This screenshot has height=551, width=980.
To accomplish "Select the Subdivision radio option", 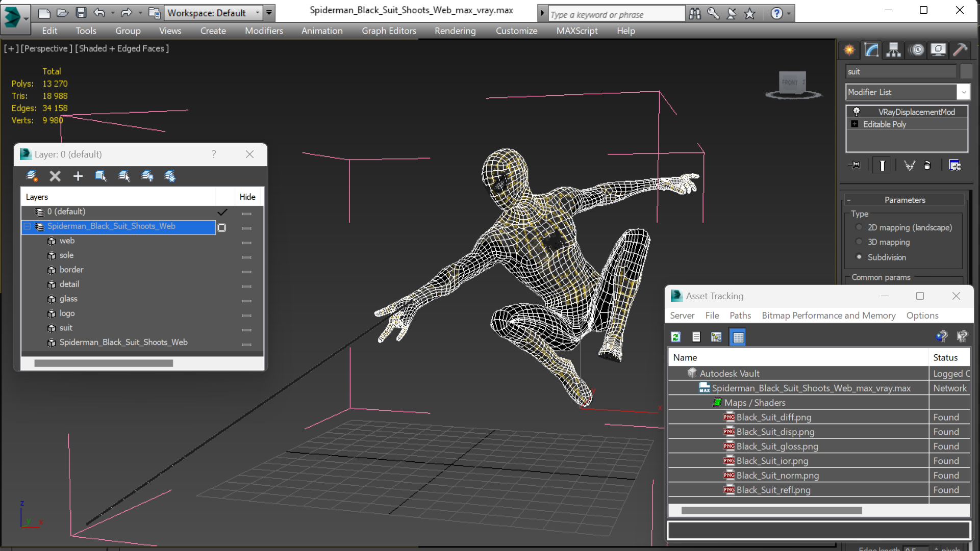I will pos(859,257).
